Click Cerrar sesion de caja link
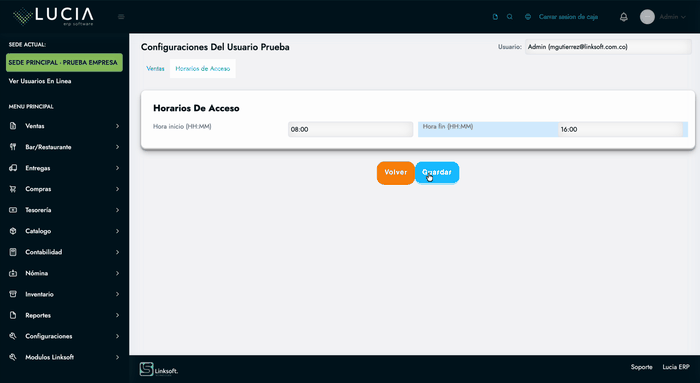 tap(568, 17)
